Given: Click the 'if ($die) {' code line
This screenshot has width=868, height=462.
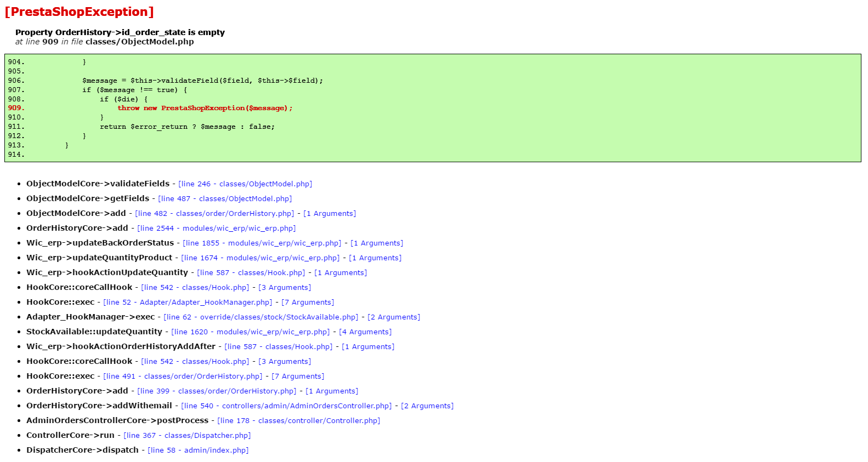Looking at the screenshot, I should (124, 99).
